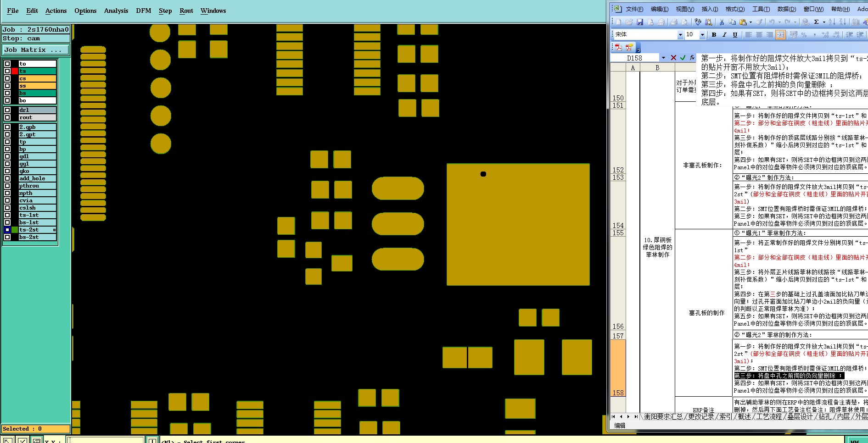Confirm cell entry with green checkmark icon
Viewport: 868px width, 443px height.
pyautogui.click(x=683, y=58)
